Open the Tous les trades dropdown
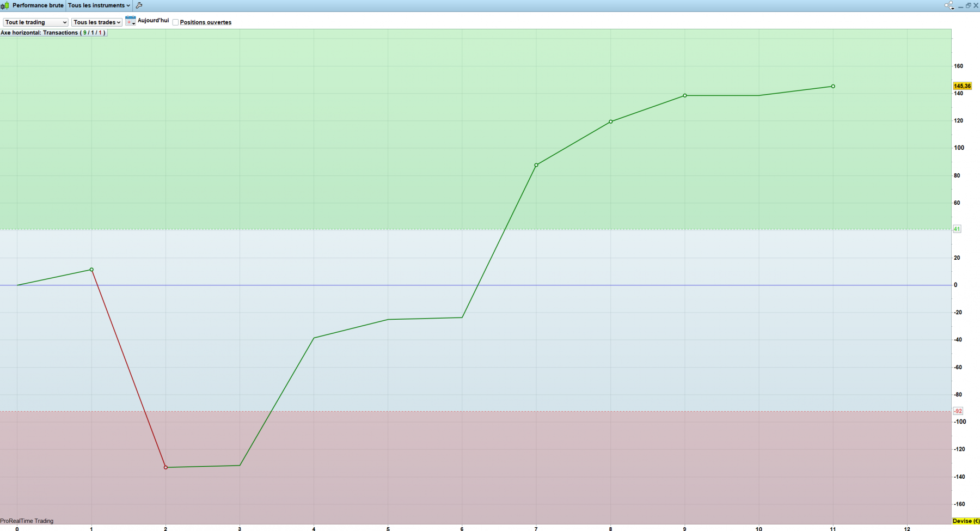The width and height of the screenshot is (980, 531). click(97, 22)
